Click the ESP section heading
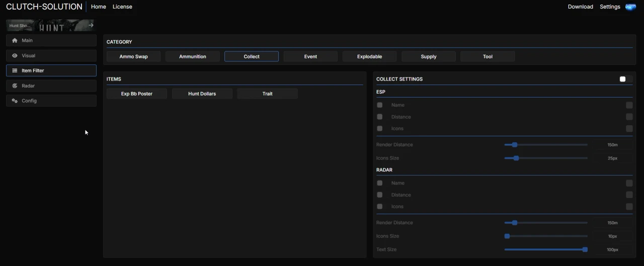The height and width of the screenshot is (266, 644). (381, 92)
